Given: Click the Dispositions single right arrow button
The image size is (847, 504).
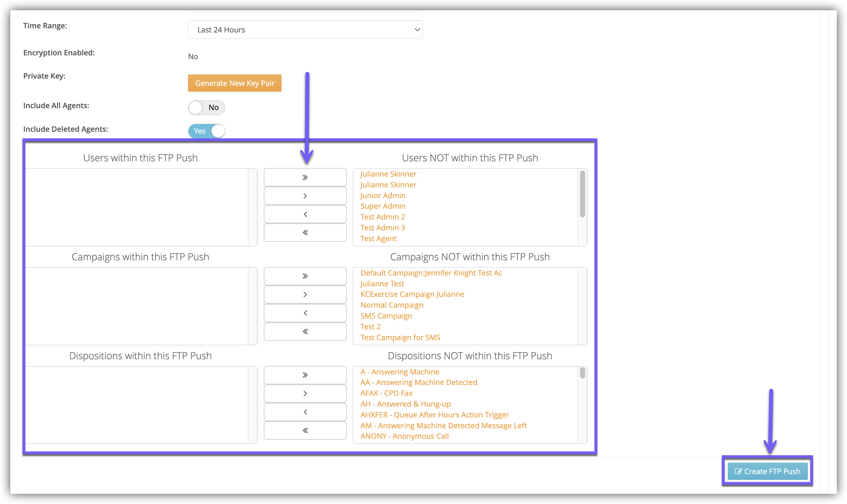Looking at the screenshot, I should tap(305, 394).
